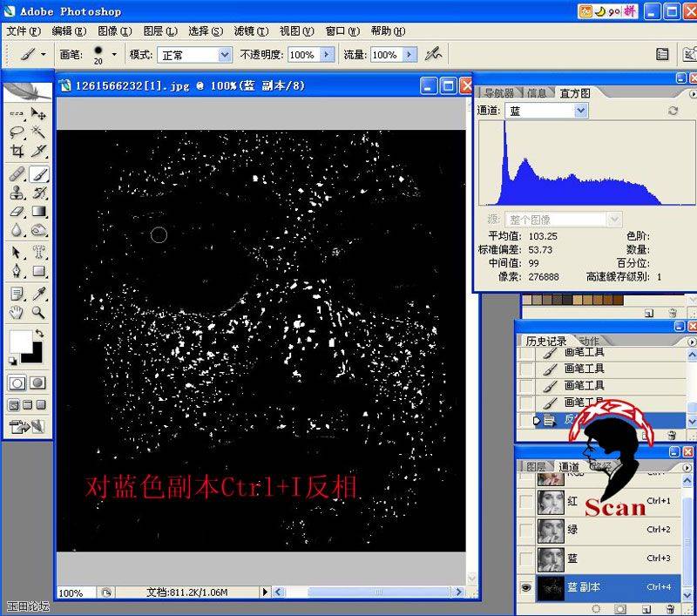Viewport: 697px width, 616px height.
Task: Jump to ImageReady from toolbox bottom
Action: [28, 427]
